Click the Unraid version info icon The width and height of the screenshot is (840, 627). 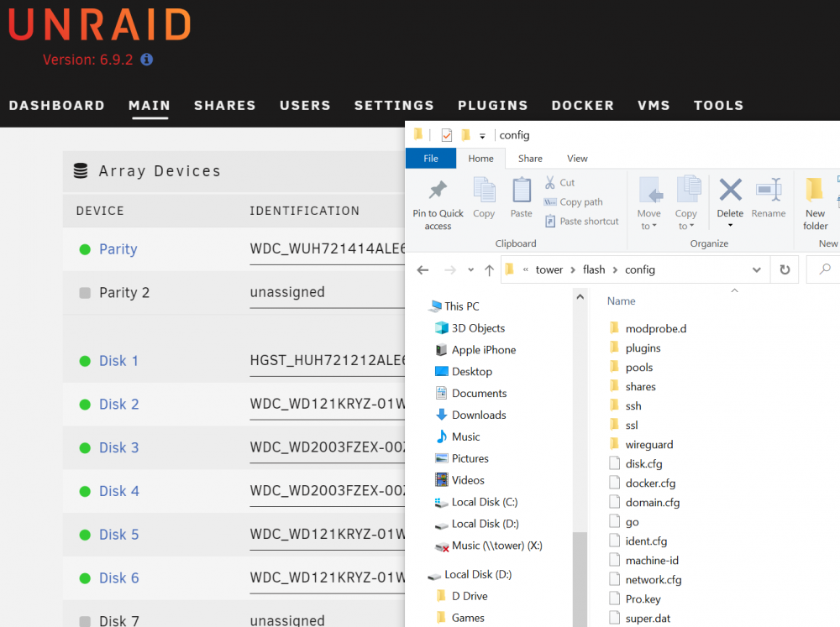147,60
